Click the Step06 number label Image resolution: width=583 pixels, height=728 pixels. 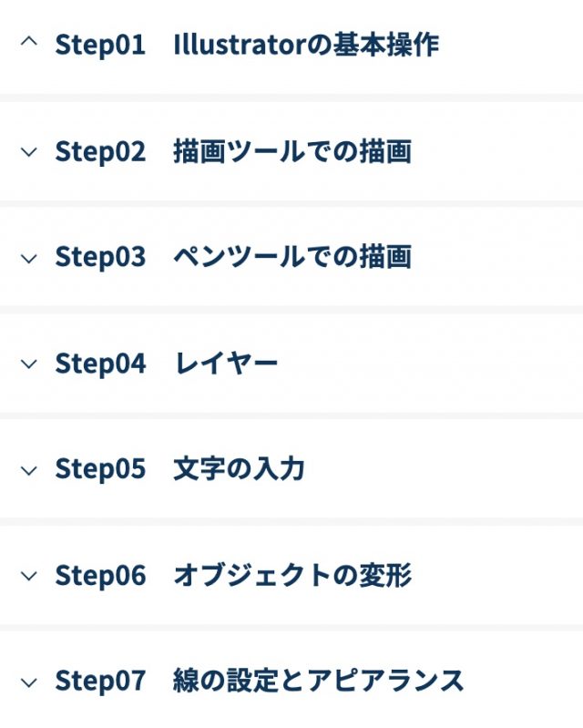(100, 575)
